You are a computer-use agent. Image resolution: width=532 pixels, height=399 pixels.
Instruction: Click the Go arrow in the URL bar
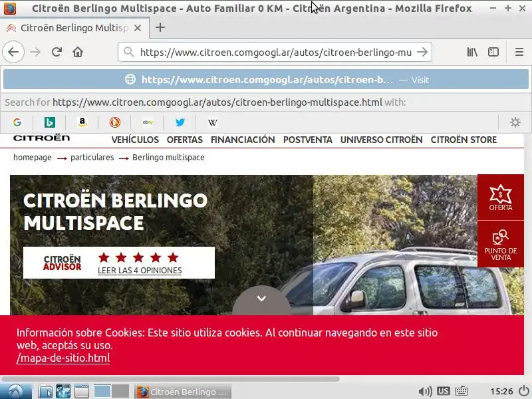(x=422, y=52)
